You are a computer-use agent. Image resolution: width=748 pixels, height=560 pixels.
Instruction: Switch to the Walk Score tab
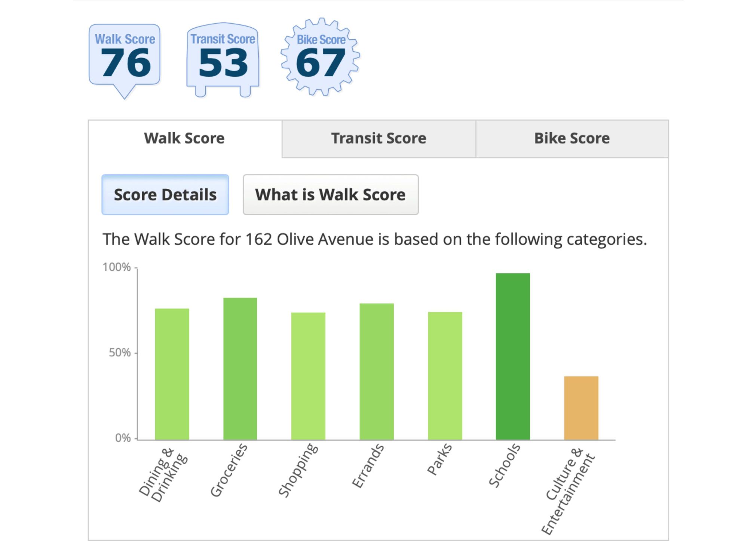pyautogui.click(x=184, y=138)
